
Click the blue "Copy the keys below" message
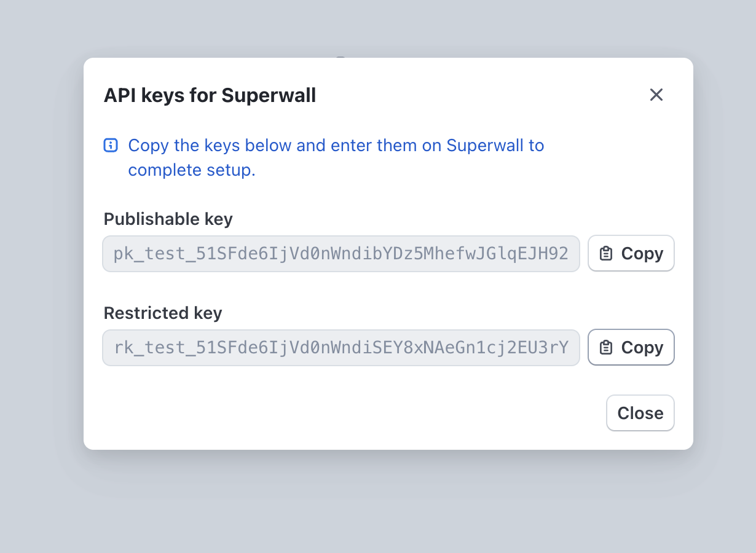click(x=336, y=146)
